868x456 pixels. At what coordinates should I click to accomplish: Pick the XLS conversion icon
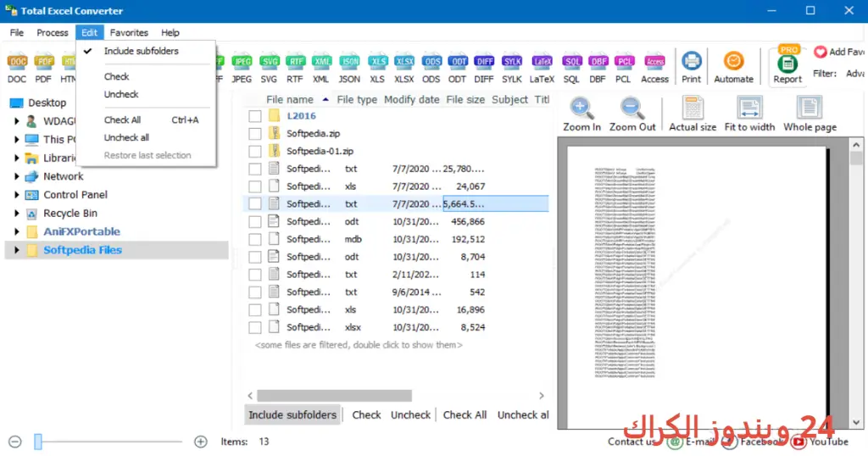point(377,68)
